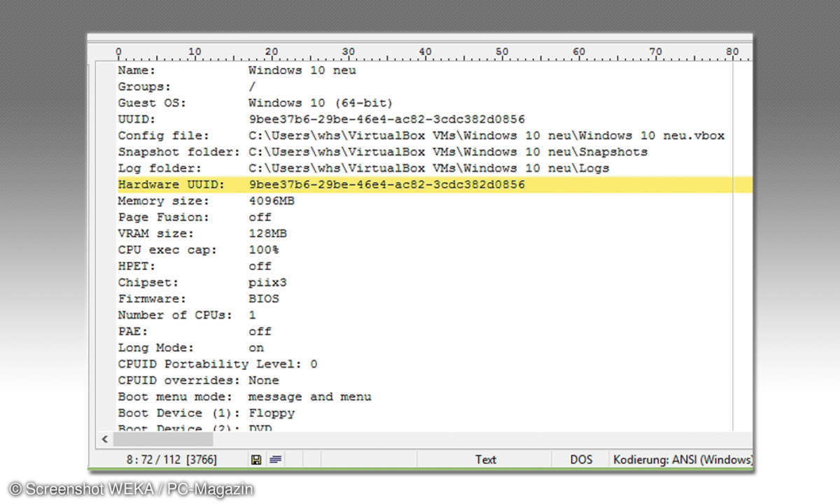Screen dimensions: 840x504
Task: Click the 'Memory size:' label
Action: pos(163,201)
